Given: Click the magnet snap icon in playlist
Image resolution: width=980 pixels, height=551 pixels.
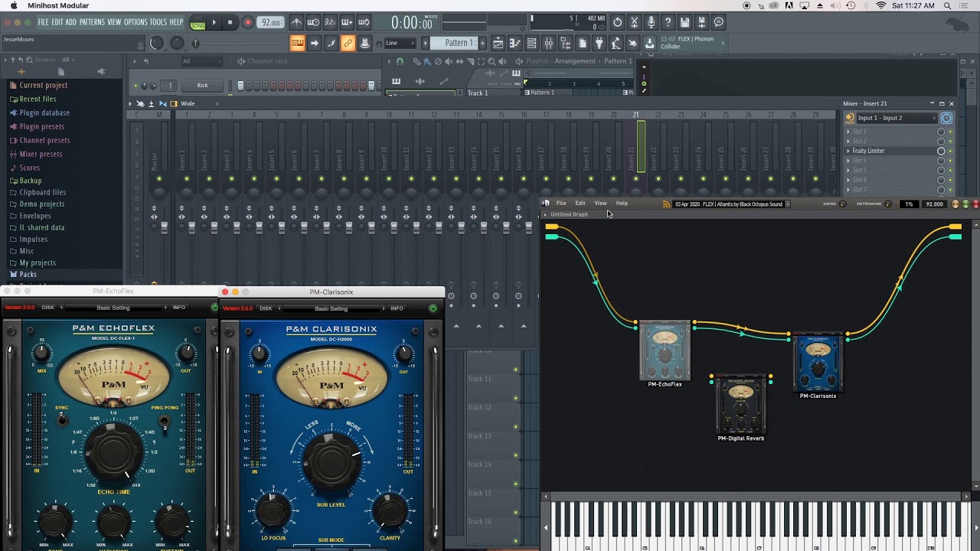Looking at the screenshot, I should [x=399, y=61].
